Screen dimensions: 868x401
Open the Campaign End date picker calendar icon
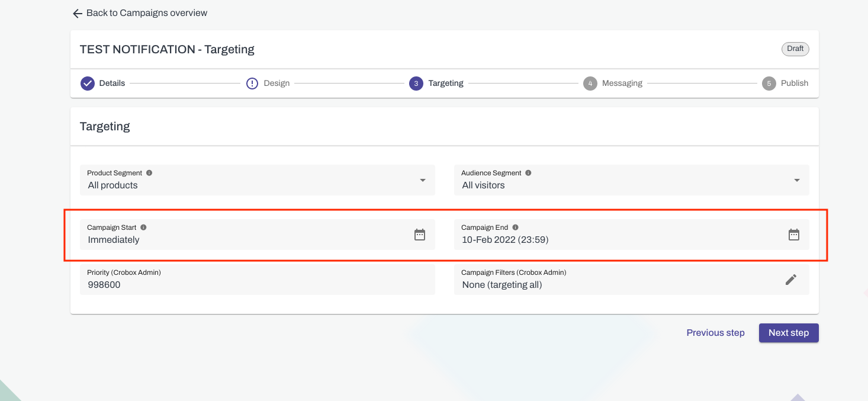(x=793, y=235)
